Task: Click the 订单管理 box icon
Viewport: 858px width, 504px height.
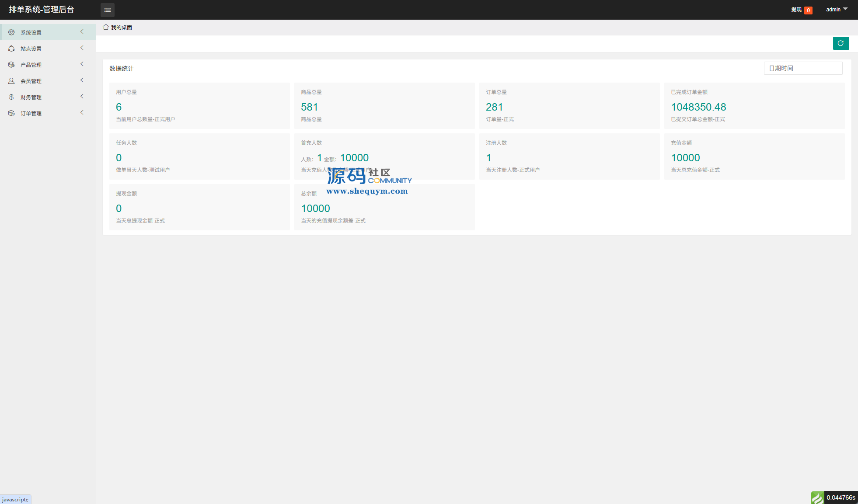Action: tap(11, 113)
